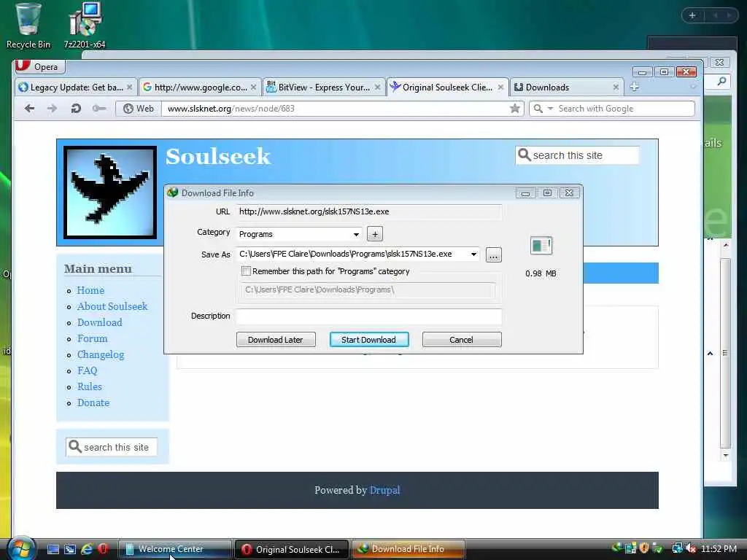Open the Donate link
This screenshot has height=560, width=747.
(x=93, y=402)
